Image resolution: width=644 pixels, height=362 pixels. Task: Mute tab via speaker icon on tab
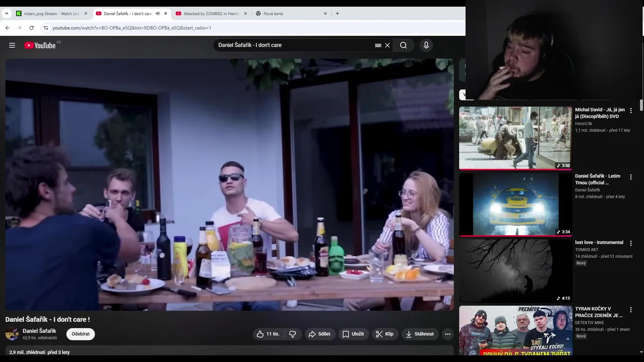coord(157,14)
